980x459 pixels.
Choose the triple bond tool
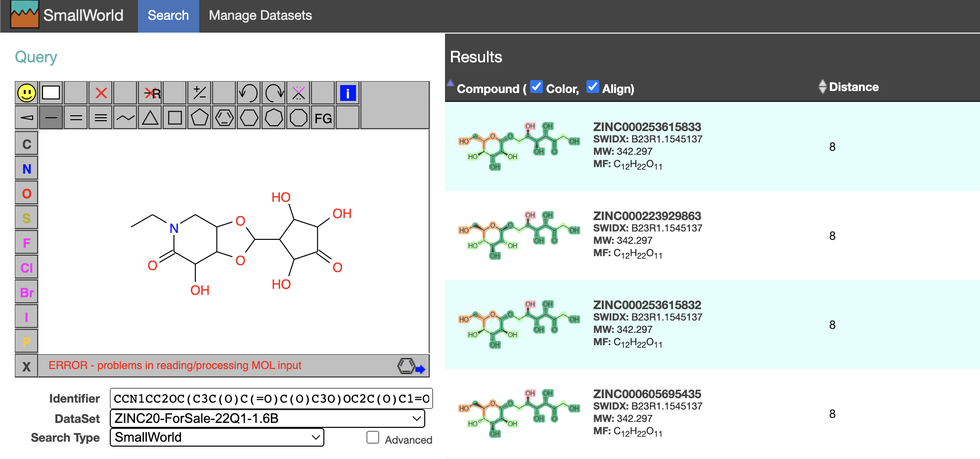pyautogui.click(x=101, y=118)
